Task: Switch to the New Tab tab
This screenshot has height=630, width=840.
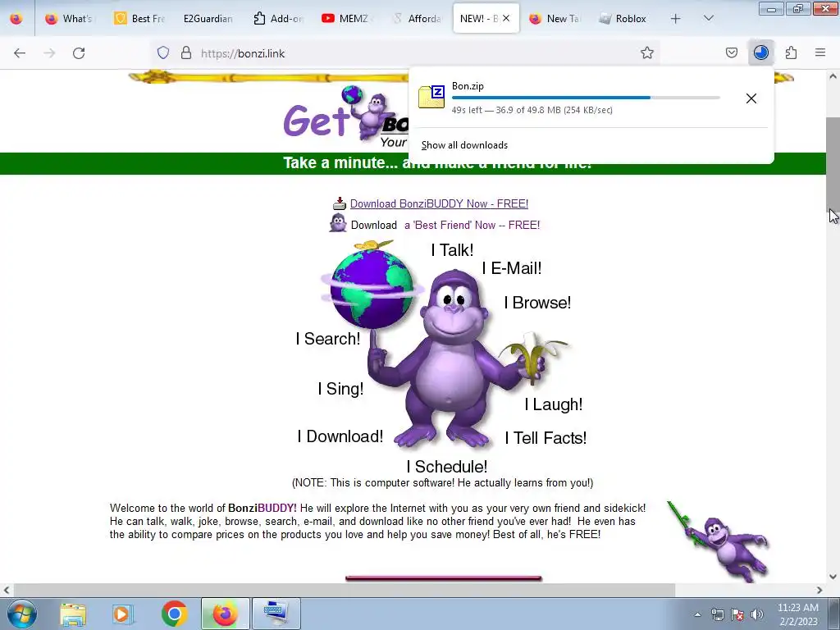Action: click(x=555, y=19)
